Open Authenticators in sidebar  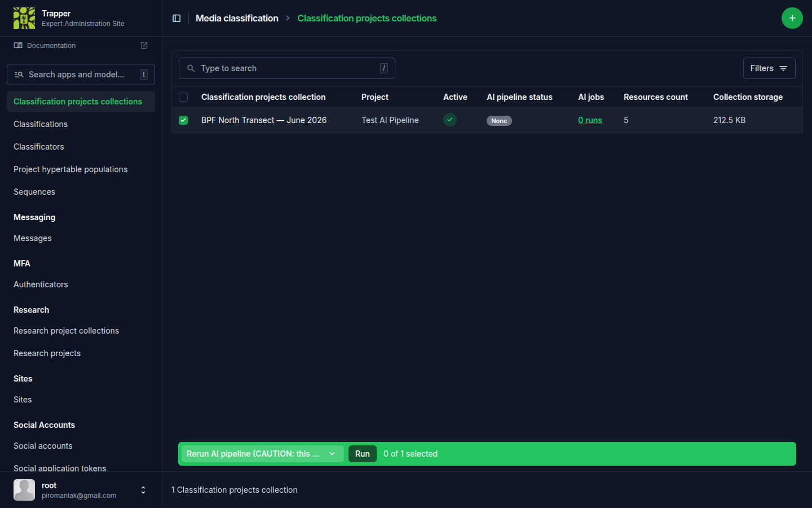click(x=41, y=284)
